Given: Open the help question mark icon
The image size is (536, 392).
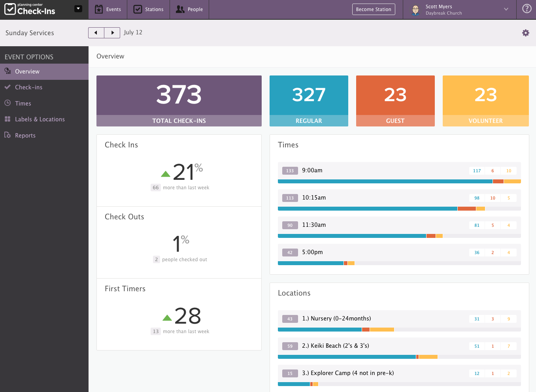Looking at the screenshot, I should click(x=527, y=9).
